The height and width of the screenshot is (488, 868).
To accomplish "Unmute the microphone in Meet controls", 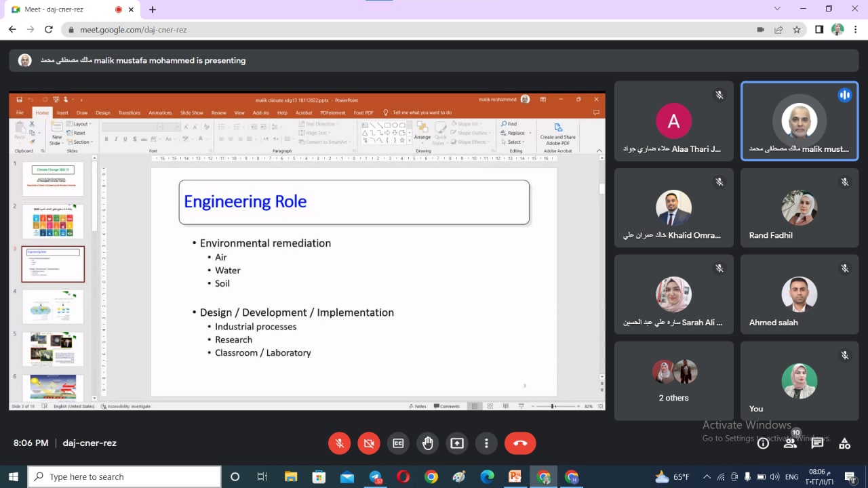I will coord(340,443).
